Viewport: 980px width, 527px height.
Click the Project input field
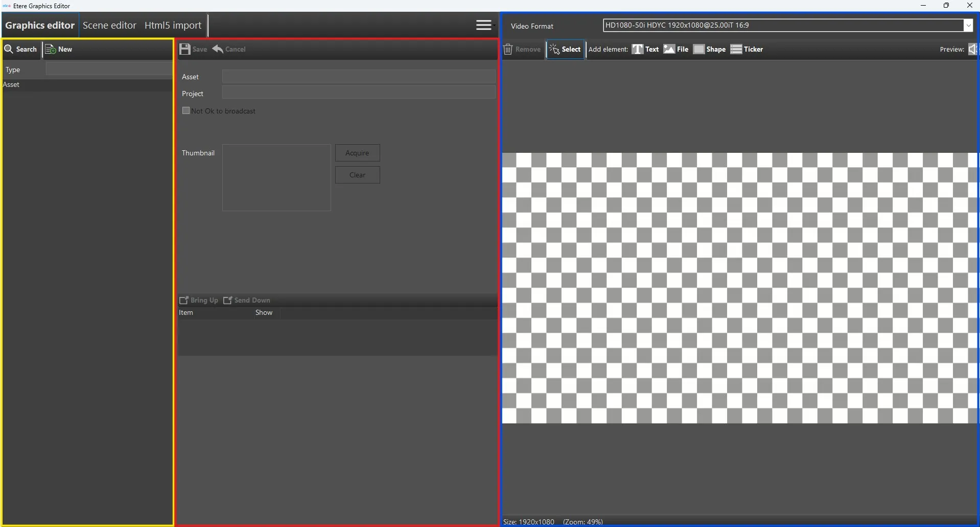point(358,93)
